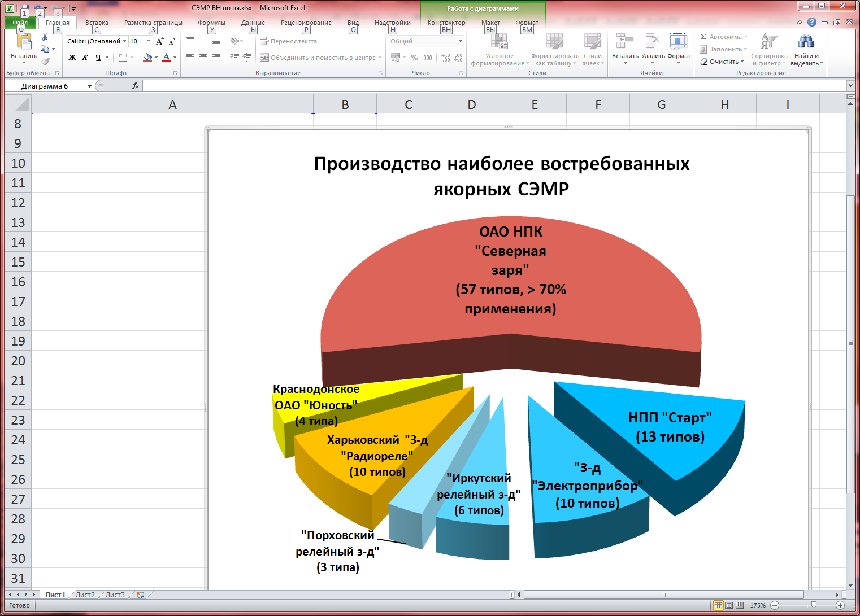Click the Clear eraser icon (Очистить)

(x=704, y=62)
